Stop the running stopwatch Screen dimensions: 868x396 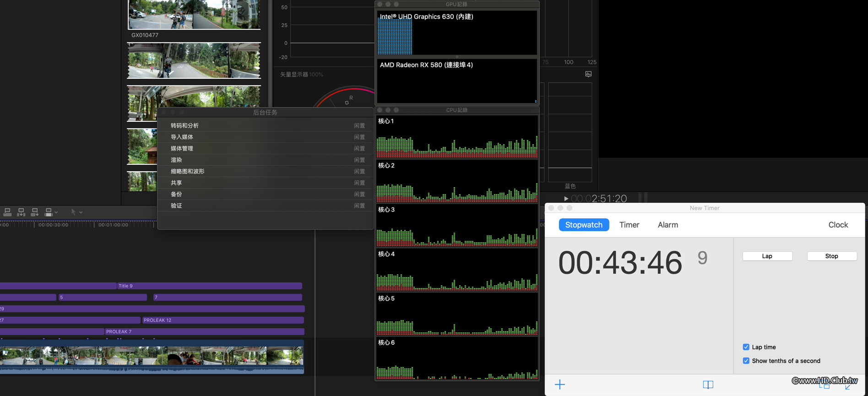832,256
